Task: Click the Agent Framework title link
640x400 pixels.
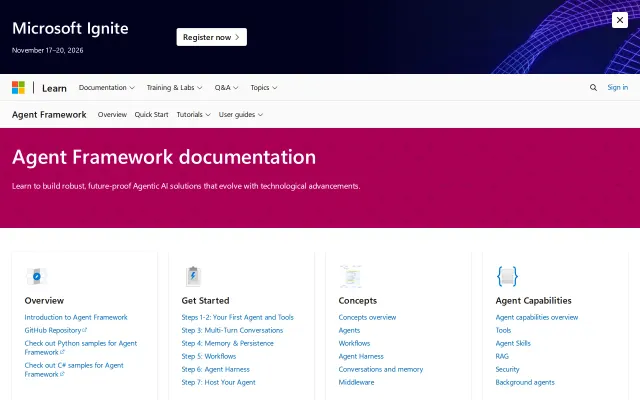Action: pos(49,115)
